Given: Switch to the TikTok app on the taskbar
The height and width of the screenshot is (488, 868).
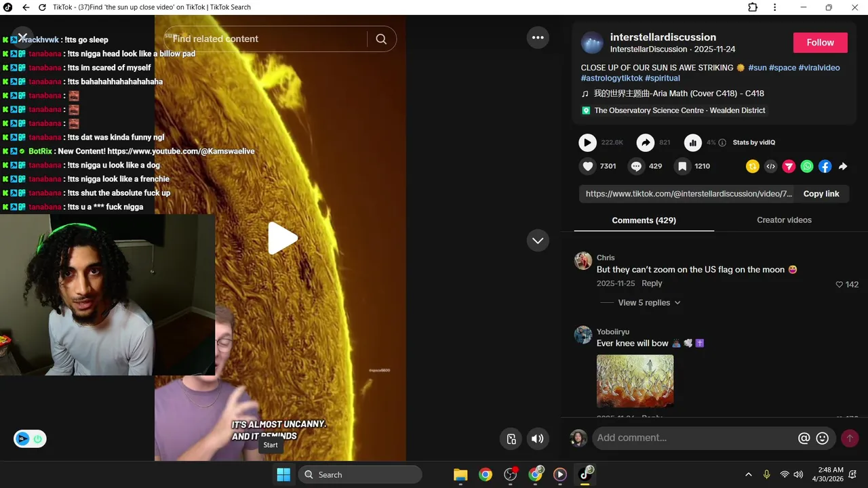Looking at the screenshot, I should (x=585, y=474).
